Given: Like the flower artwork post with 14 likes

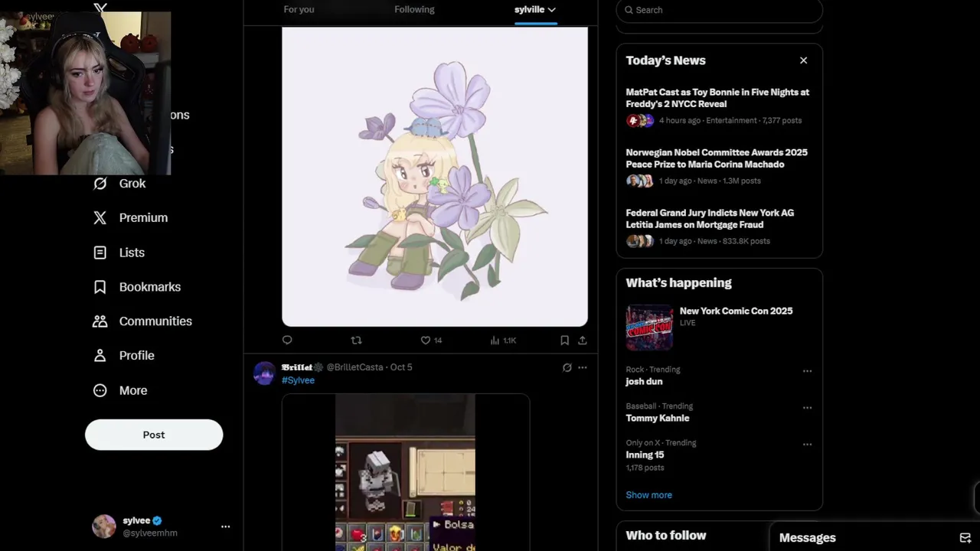Looking at the screenshot, I should tap(431, 340).
